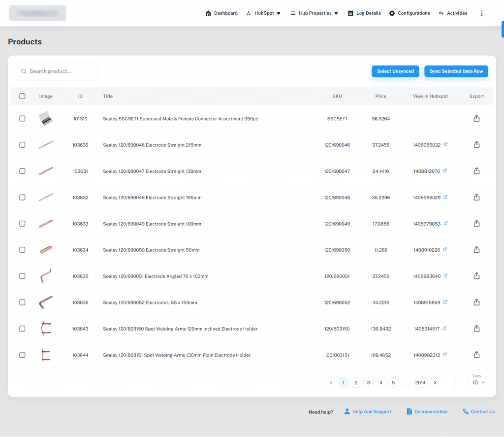The width and height of the screenshot is (504, 437).
Task: Click thumbnail of Superseal Connector Assortment
Action: click(x=46, y=119)
